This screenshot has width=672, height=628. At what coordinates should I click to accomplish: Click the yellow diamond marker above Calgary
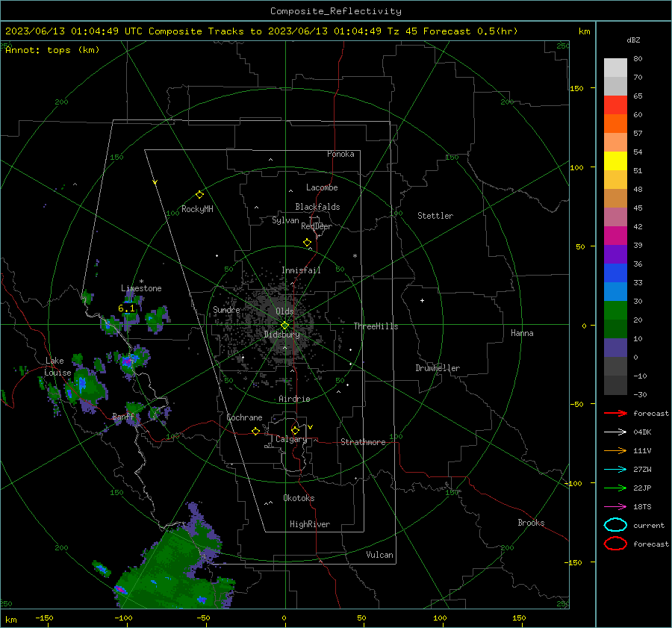coord(295,430)
